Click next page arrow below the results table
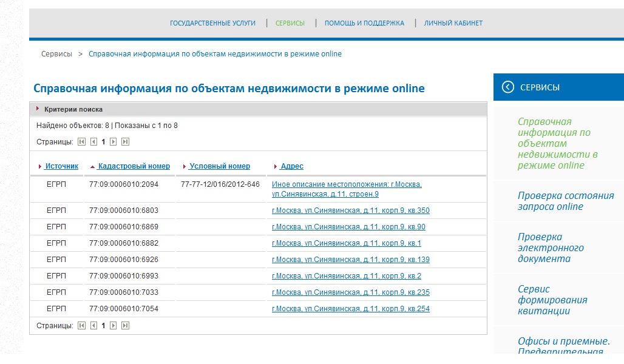Viewport: 624px width, 364px height. pos(113,326)
